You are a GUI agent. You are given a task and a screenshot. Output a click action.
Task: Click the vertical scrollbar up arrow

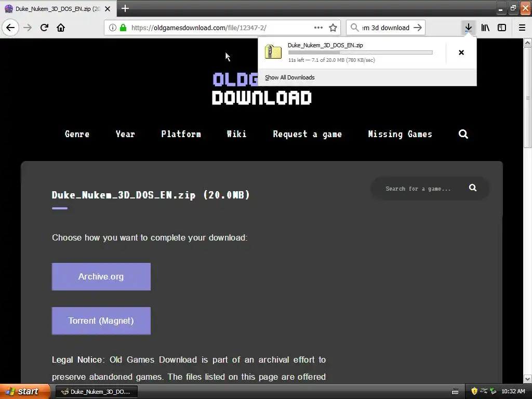click(x=527, y=43)
